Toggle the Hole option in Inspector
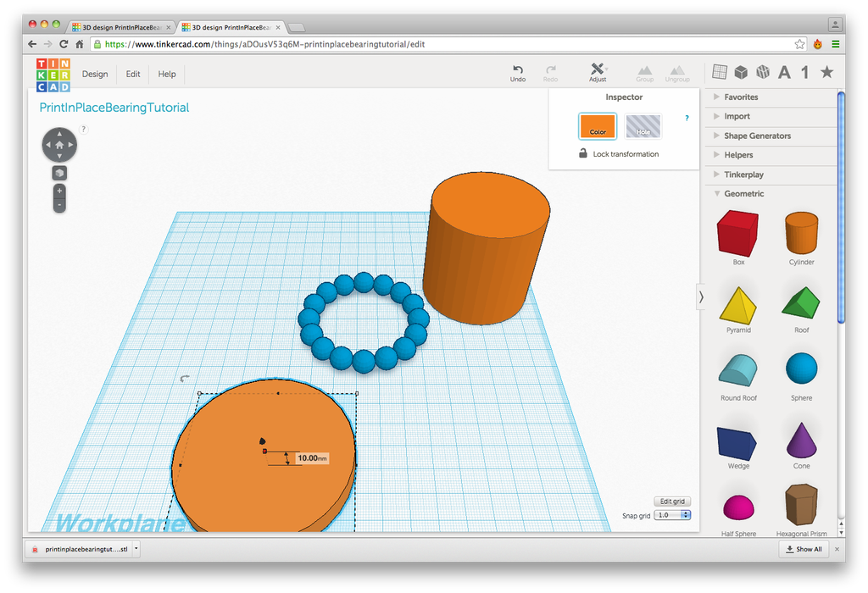 tap(643, 126)
